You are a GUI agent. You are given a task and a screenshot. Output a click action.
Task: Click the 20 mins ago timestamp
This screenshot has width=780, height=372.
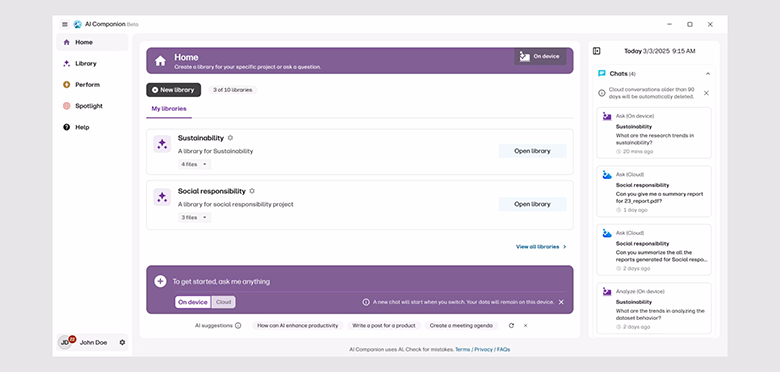coord(634,152)
